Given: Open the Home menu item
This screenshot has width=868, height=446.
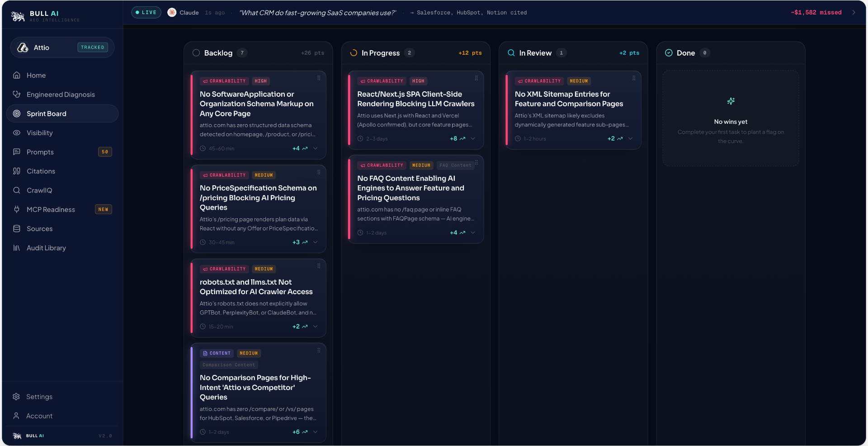Looking at the screenshot, I should coord(62,75).
